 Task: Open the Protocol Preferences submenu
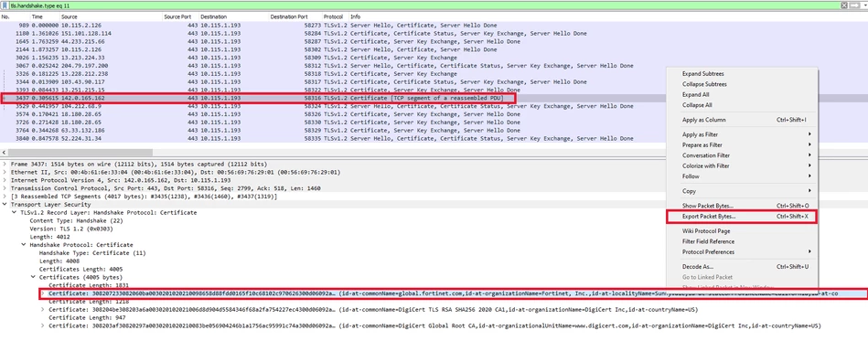click(743, 252)
